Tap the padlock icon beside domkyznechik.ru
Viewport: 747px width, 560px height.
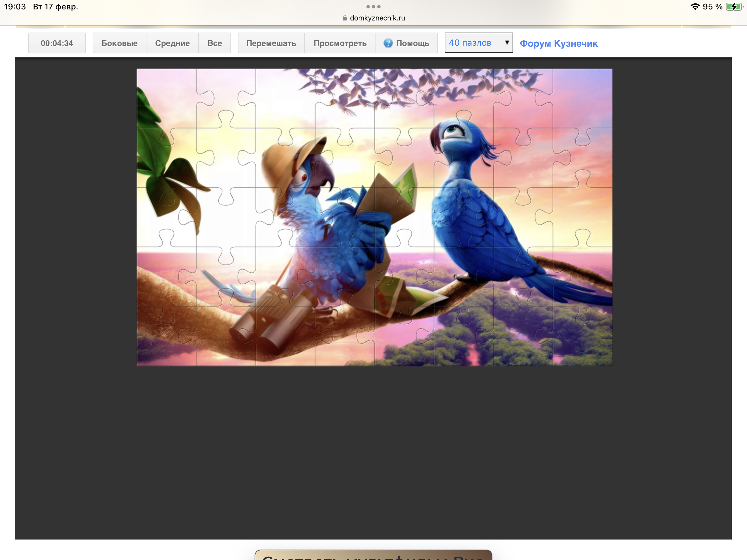[345, 18]
